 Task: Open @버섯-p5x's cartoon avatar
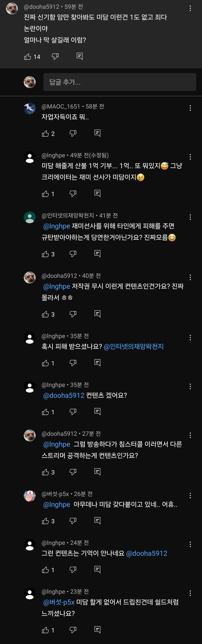(30, 496)
